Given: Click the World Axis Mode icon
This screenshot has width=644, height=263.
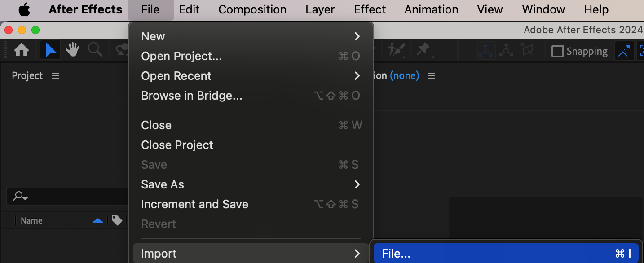Looking at the screenshot, I should (506, 51).
